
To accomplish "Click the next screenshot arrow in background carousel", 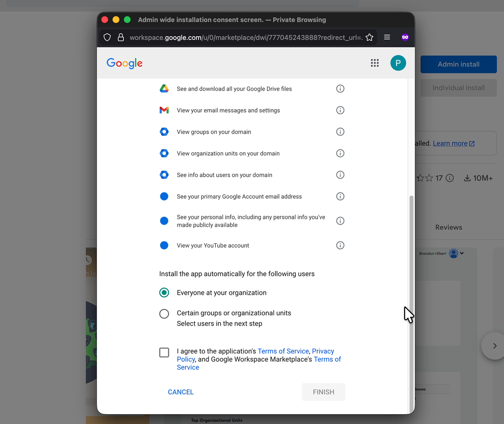I will click(x=494, y=346).
